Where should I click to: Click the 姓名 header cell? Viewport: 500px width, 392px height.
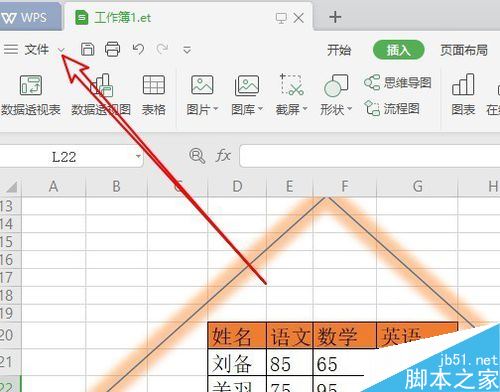point(237,335)
